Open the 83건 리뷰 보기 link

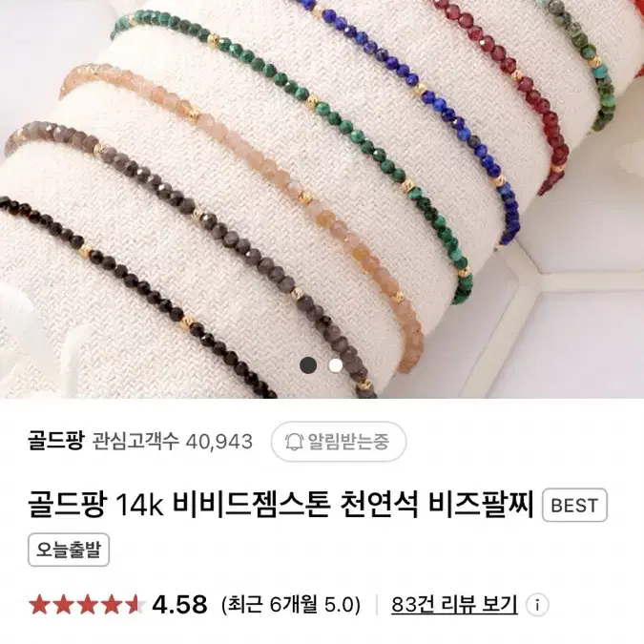point(454,605)
